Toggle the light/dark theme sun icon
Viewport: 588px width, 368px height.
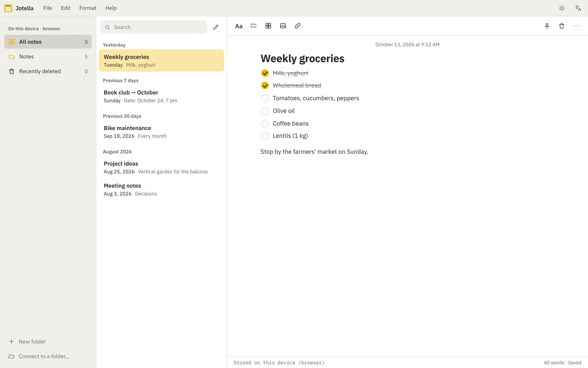562,8
